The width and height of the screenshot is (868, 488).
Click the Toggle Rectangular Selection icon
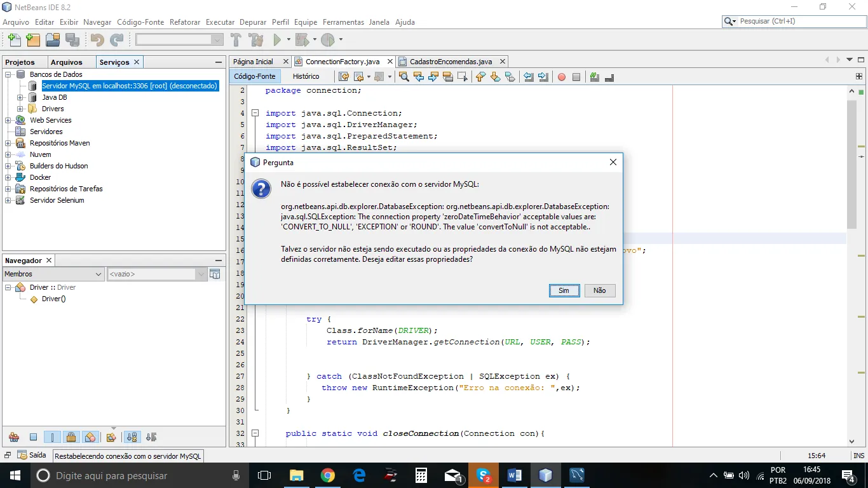(463, 77)
